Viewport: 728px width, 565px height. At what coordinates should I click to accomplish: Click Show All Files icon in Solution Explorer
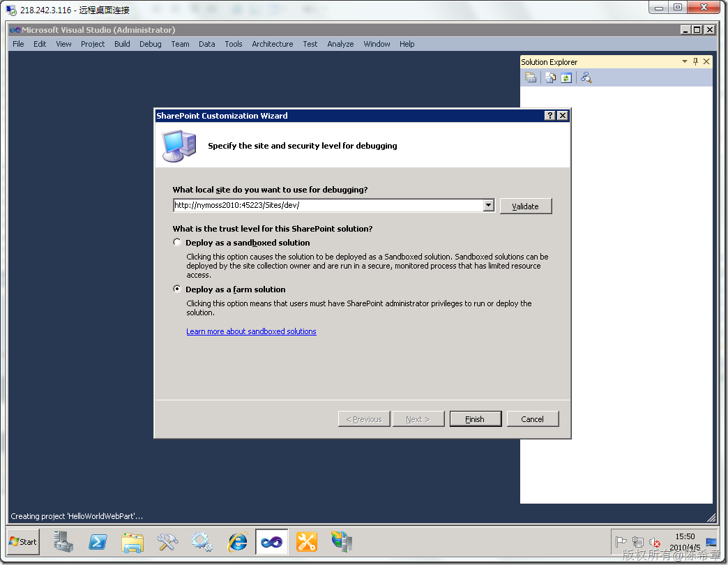[x=550, y=77]
